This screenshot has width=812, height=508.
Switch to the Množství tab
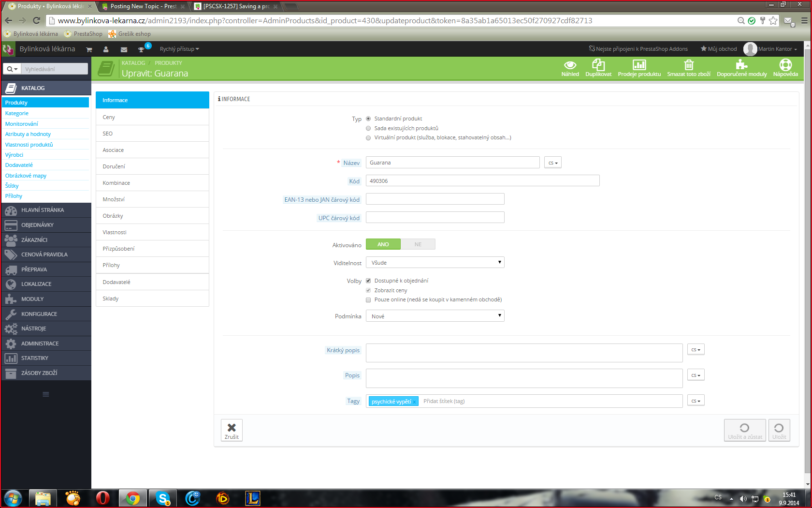click(x=152, y=199)
